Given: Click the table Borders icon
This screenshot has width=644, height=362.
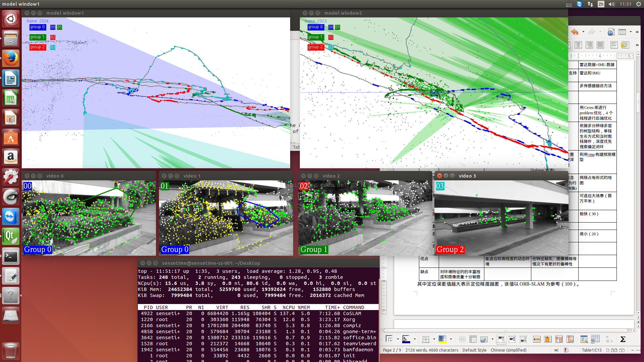Looking at the screenshot, I should pyautogui.click(x=390, y=339).
